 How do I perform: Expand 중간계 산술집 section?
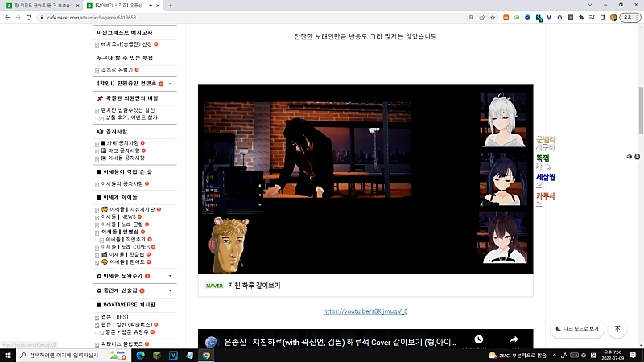[171, 290]
